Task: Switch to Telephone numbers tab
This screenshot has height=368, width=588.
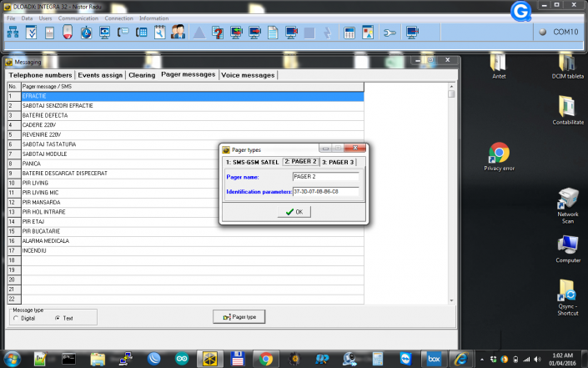Action: coord(40,75)
